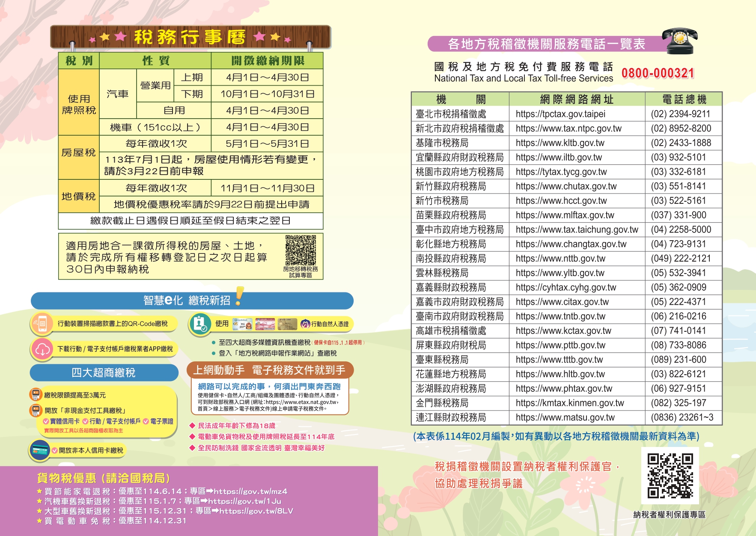The height and width of the screenshot is (536, 756).
Task: Click the 貨物稅優惠 (請洽國稅局) heading
Action: coord(103,478)
